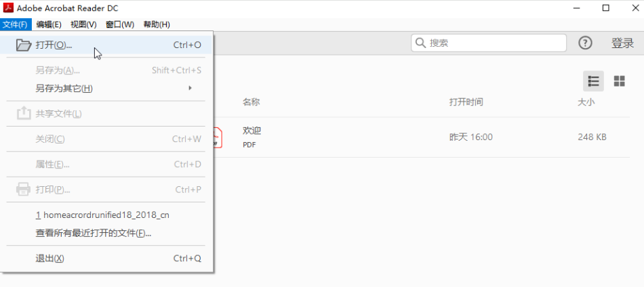644x287 pixels.
Task: Switch to grid thumbnail view
Action: click(620, 81)
